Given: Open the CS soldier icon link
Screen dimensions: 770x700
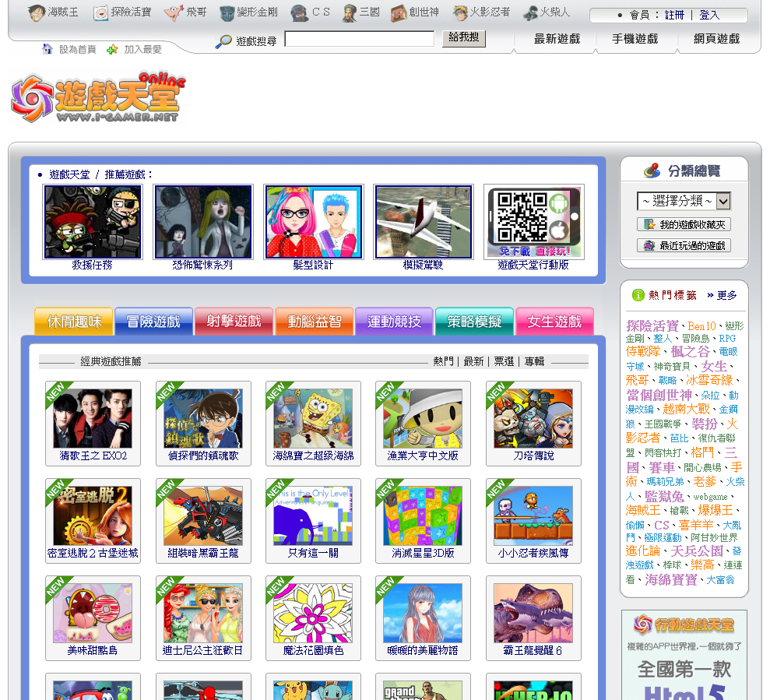Looking at the screenshot, I should (x=299, y=13).
